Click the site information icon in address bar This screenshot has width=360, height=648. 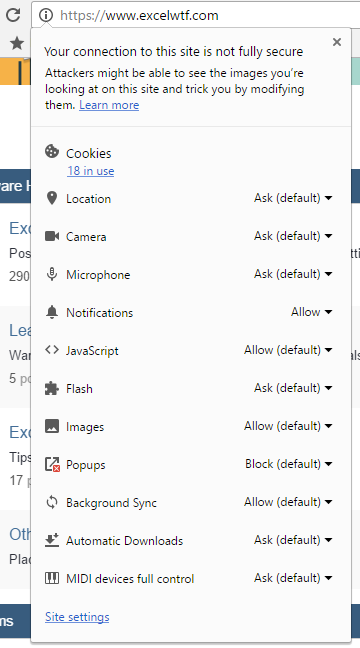pos(46,15)
